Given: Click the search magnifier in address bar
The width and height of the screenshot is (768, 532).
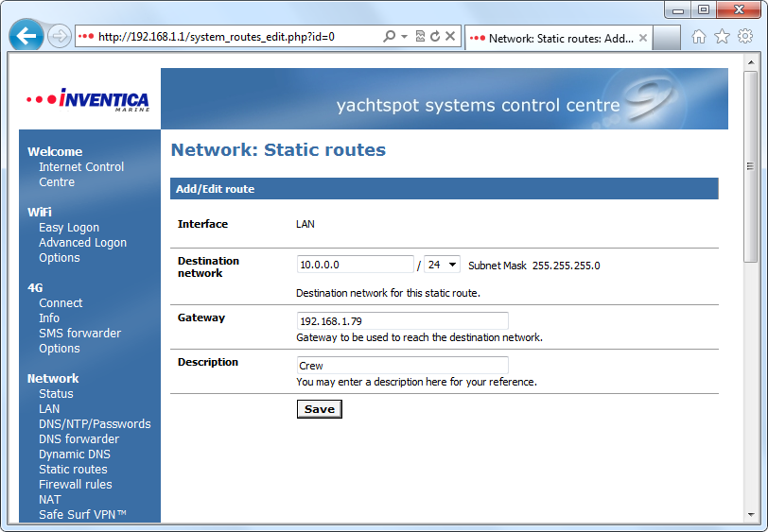Looking at the screenshot, I should pos(390,36).
